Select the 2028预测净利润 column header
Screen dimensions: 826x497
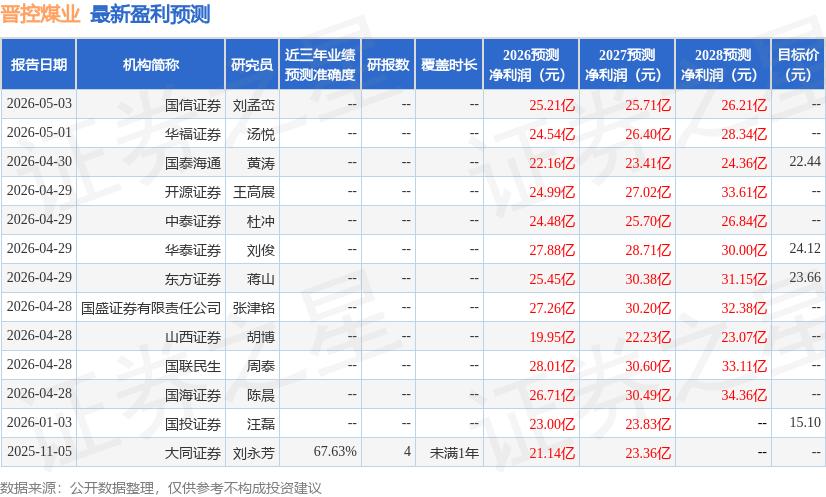[723, 64]
